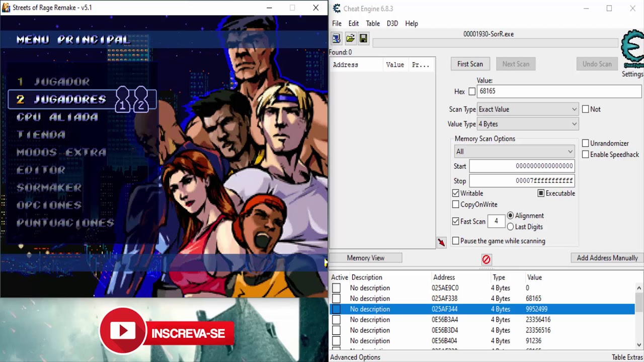Click the Fast Scan alignment value field

(496, 221)
